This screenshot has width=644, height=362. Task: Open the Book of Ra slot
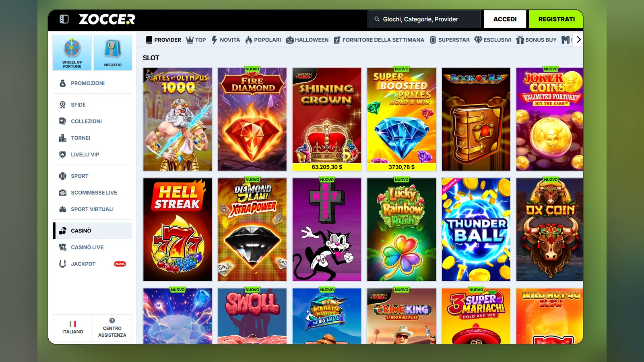point(476,119)
